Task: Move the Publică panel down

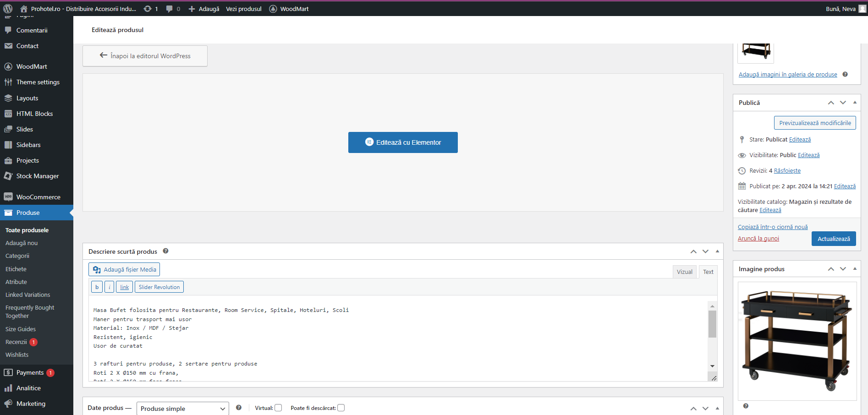Action: [843, 103]
